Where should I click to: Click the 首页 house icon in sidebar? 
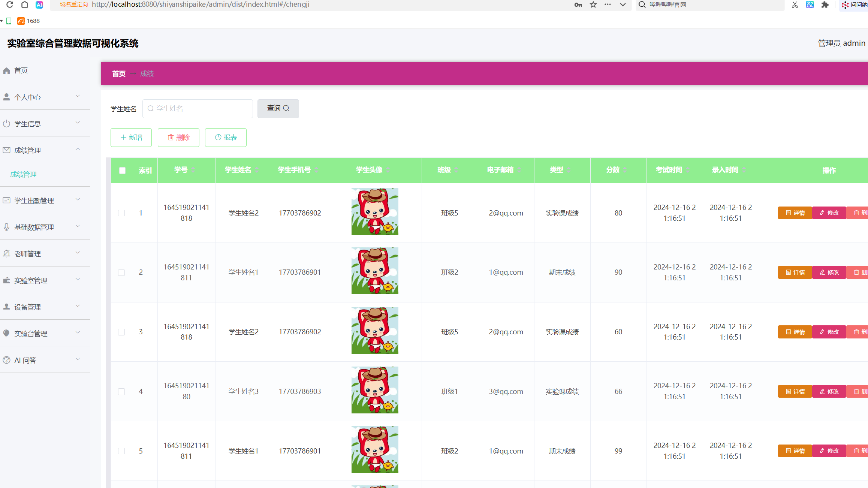coord(7,70)
